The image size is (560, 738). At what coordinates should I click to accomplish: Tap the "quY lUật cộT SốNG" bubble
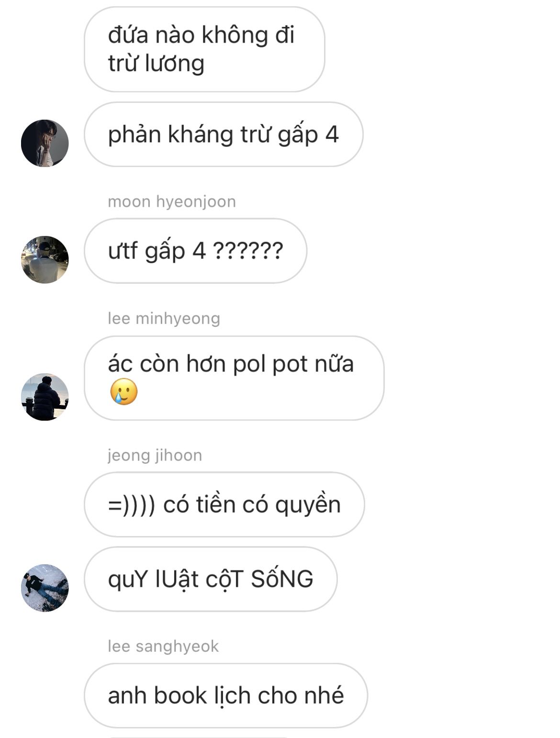pos(211,579)
